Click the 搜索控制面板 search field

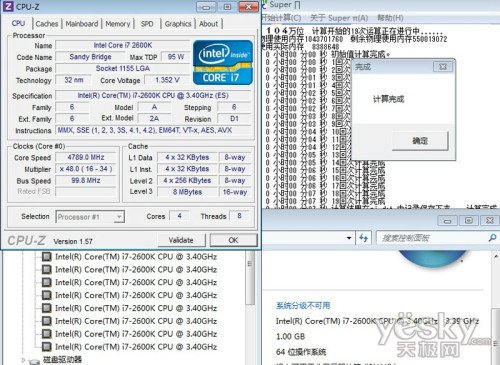click(432, 238)
